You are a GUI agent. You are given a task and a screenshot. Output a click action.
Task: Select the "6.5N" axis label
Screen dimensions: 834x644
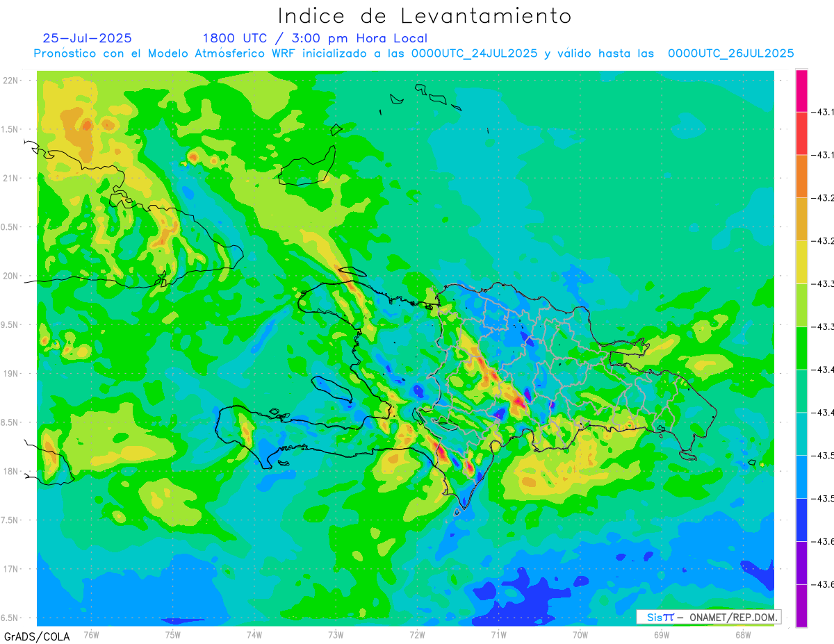click(x=10, y=618)
